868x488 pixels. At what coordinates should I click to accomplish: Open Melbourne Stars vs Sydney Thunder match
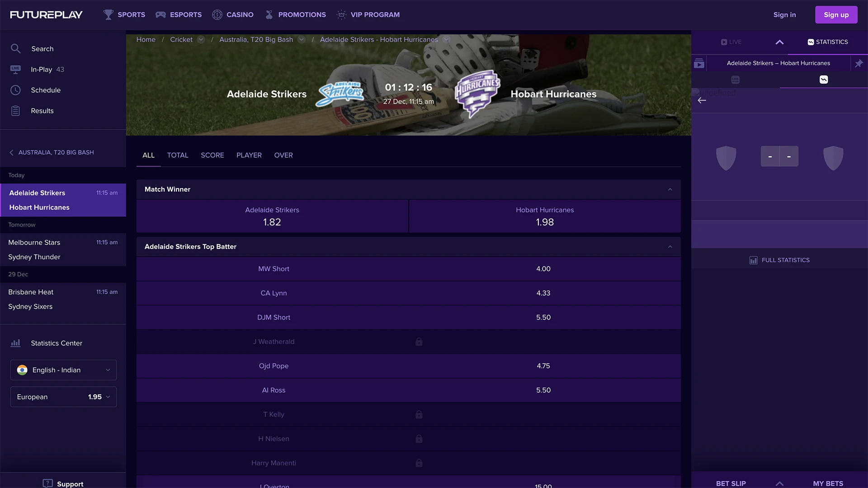tap(63, 250)
